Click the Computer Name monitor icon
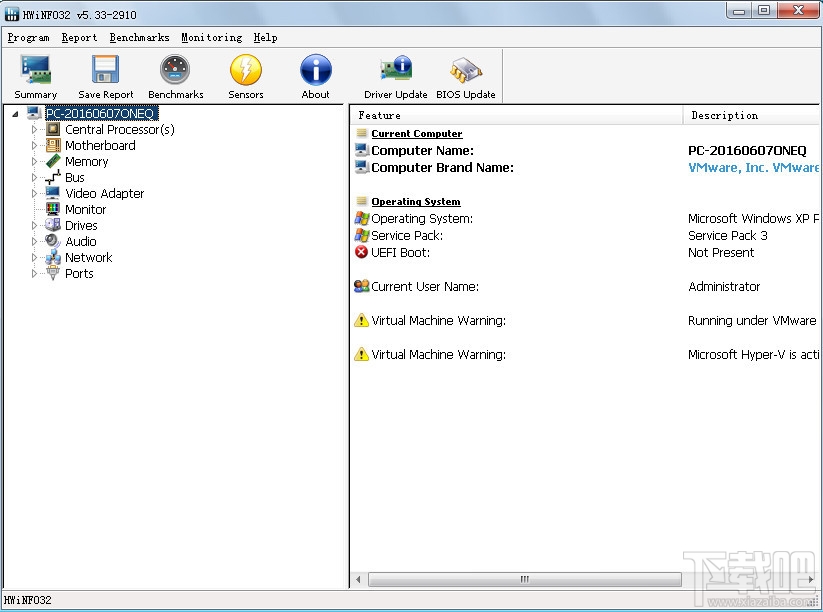 coord(362,150)
